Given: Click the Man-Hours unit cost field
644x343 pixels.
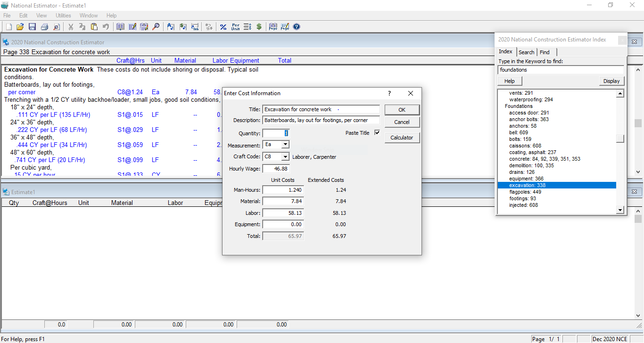Looking at the screenshot, I should coord(283,190).
